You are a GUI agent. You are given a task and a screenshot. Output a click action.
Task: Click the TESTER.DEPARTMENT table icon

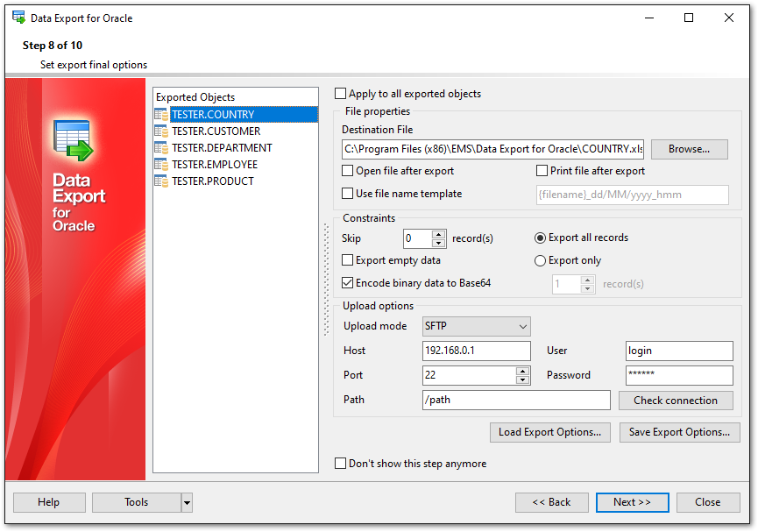point(161,148)
